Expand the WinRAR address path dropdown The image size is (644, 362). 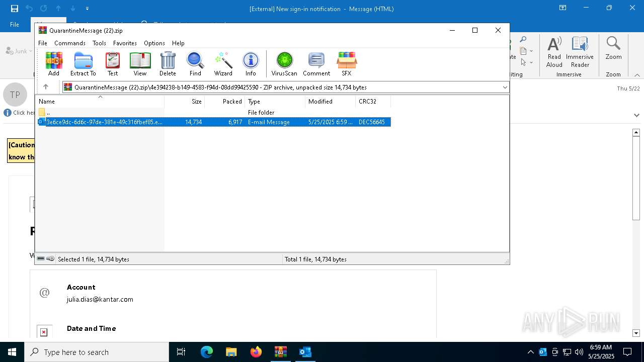[505, 87]
